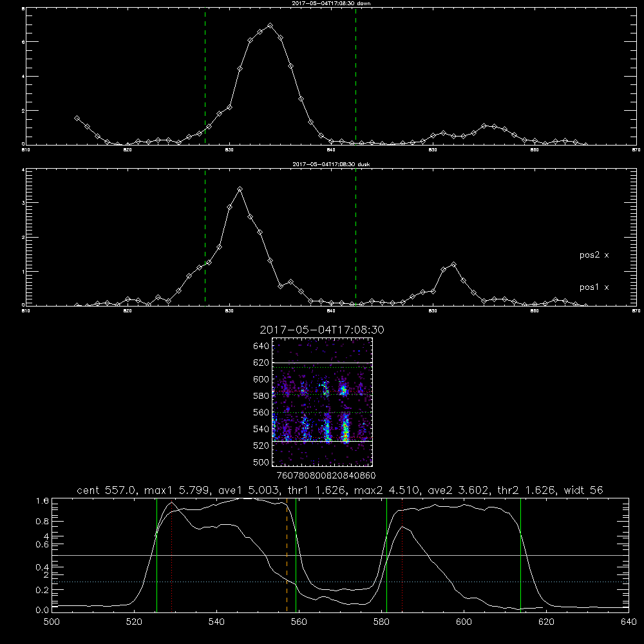Open the spectral heat map image
644x644 pixels.
pyautogui.click(x=323, y=402)
